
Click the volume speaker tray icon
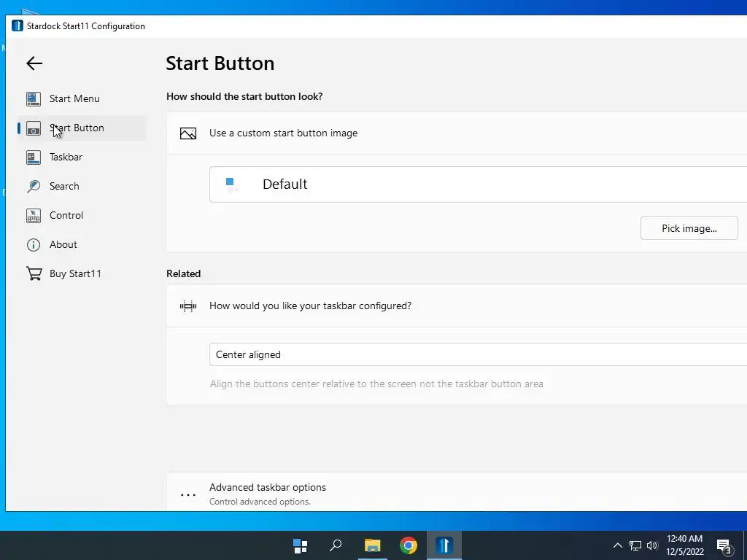652,545
